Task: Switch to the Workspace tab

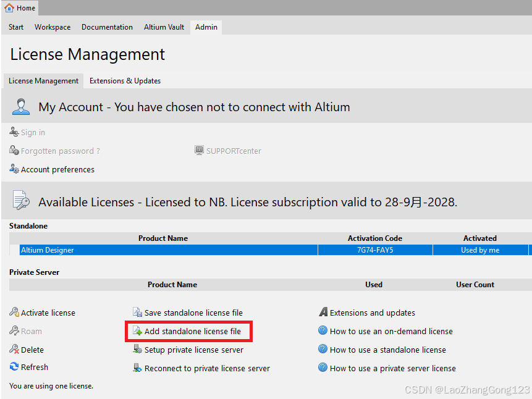Action: tap(53, 27)
